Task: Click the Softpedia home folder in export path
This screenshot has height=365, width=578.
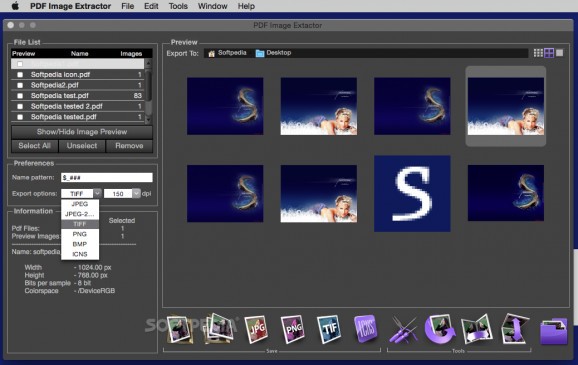Action: 227,53
